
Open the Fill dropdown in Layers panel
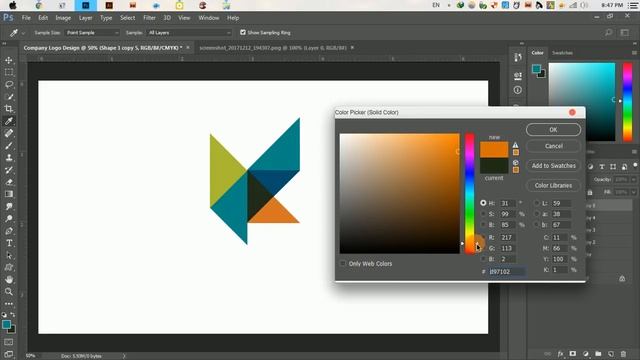(633, 192)
